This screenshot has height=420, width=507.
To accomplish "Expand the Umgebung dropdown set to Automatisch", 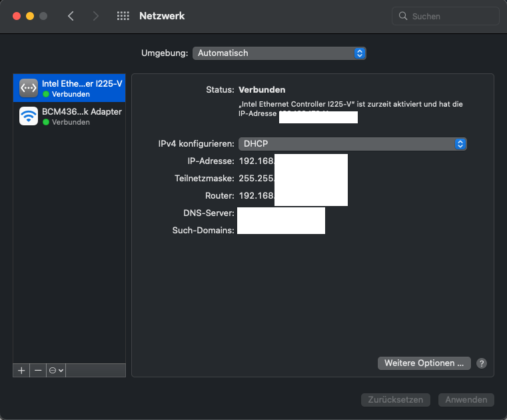I will [x=279, y=53].
